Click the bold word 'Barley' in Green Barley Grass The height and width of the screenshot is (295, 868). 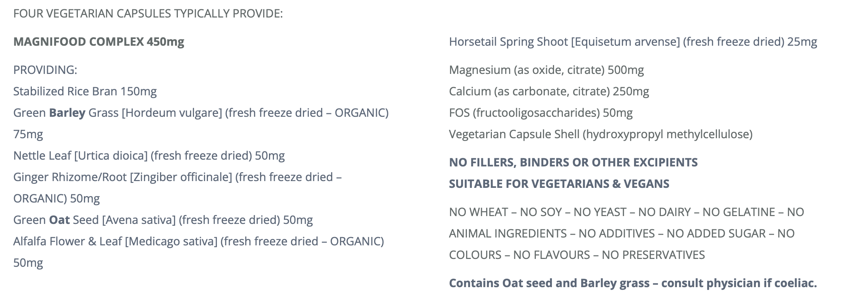coord(67,113)
